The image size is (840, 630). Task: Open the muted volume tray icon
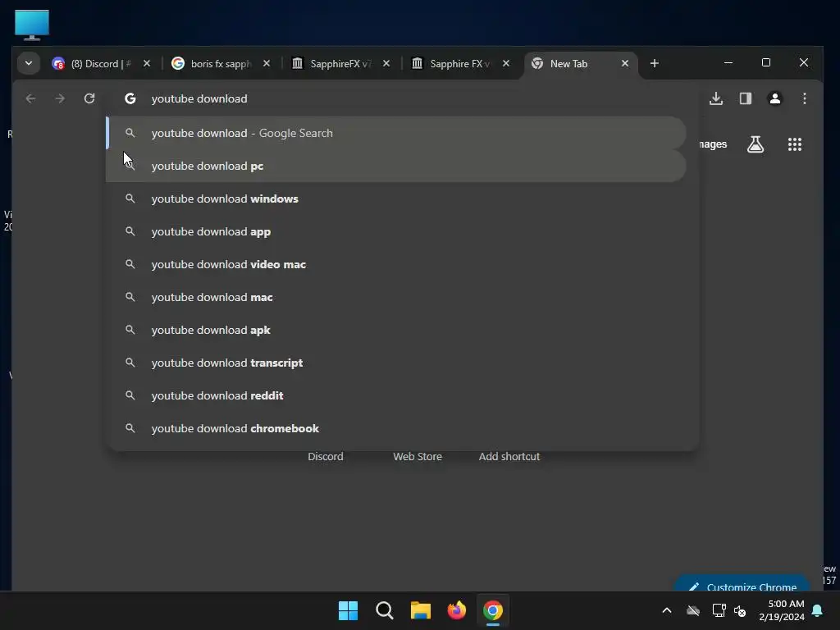point(740,610)
